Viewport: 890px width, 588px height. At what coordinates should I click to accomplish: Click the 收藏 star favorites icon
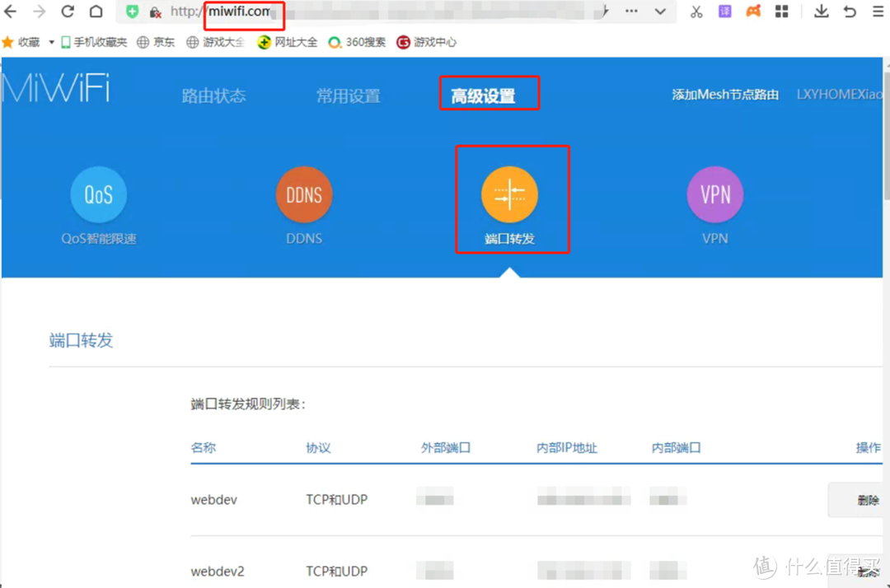tap(8, 42)
